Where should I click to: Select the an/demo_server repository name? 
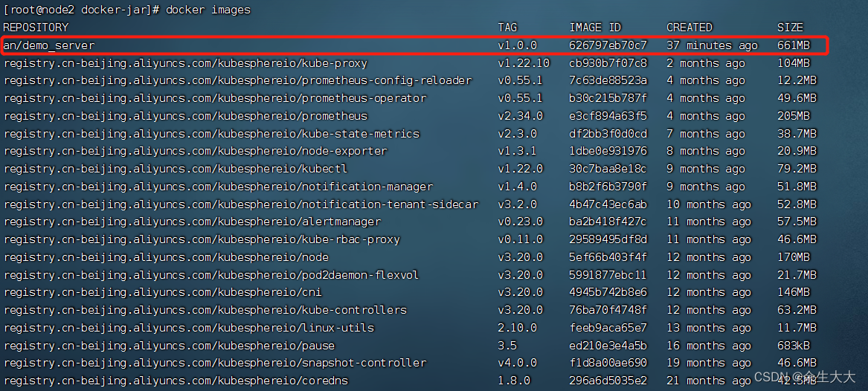(x=49, y=45)
